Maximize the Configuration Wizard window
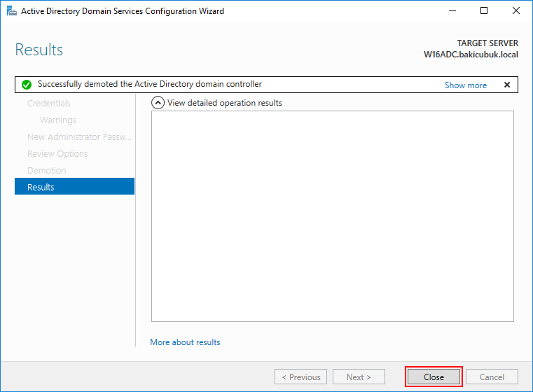Screen dimensions: 533x392 pyautogui.click(x=484, y=11)
